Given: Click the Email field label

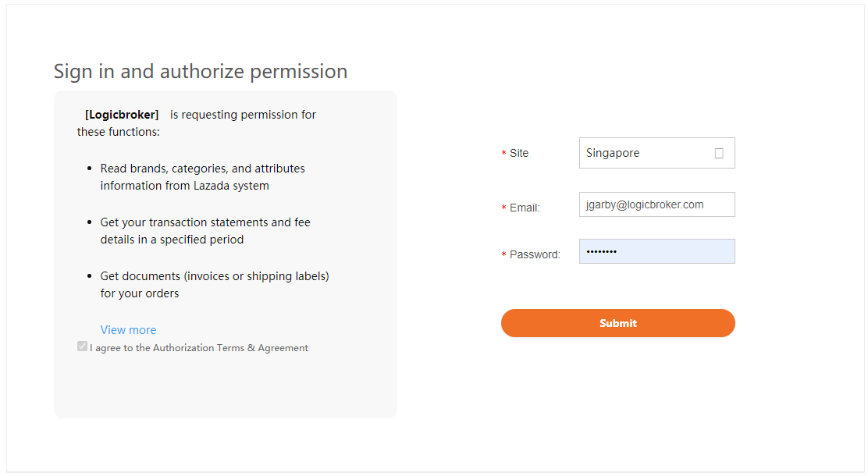Looking at the screenshot, I should tap(525, 208).
